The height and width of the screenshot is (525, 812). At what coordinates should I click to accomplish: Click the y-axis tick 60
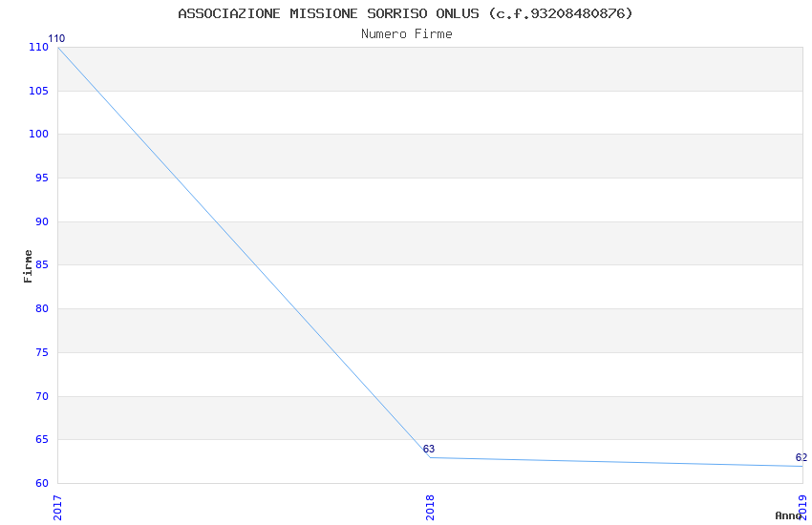pyautogui.click(x=42, y=484)
